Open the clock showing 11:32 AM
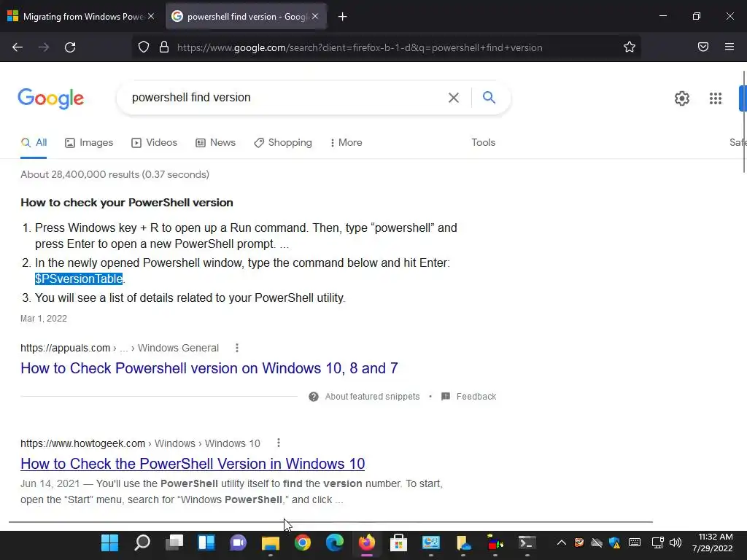This screenshot has height=560, width=747. 713,542
